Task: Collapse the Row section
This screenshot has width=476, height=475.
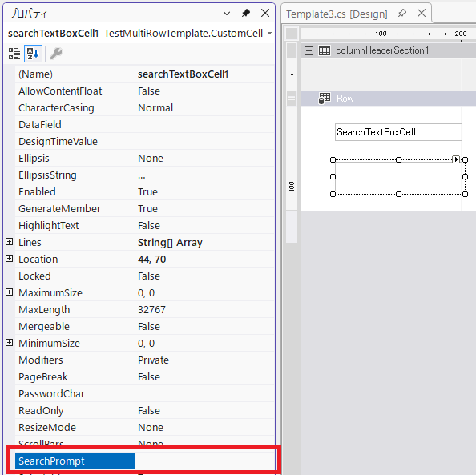Action: (309, 99)
